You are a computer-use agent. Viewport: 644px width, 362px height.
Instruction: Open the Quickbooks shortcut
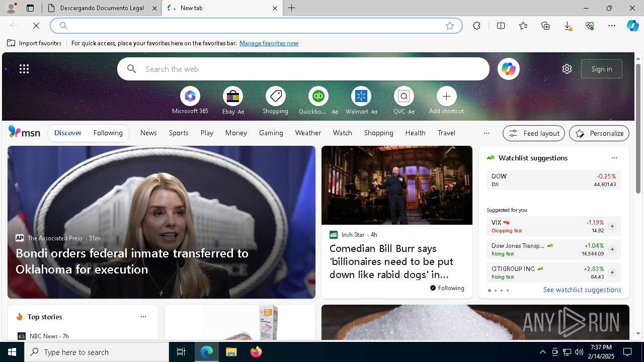(x=318, y=101)
